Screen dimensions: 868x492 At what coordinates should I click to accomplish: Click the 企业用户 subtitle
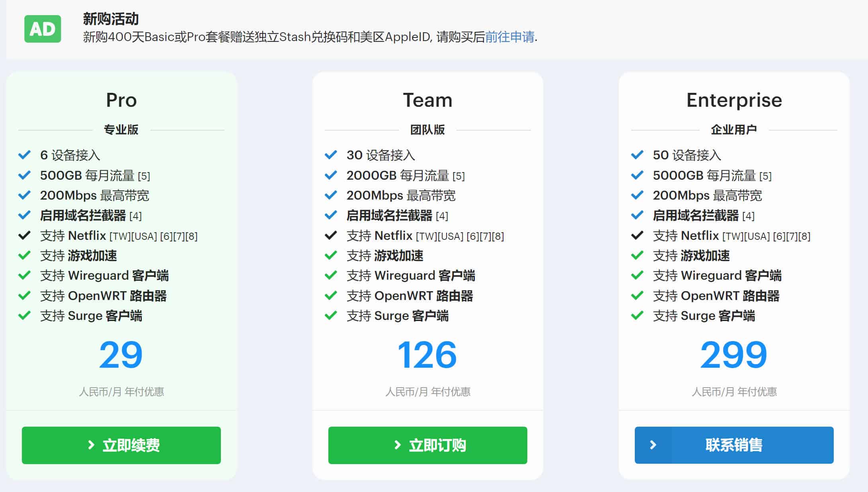(x=734, y=130)
